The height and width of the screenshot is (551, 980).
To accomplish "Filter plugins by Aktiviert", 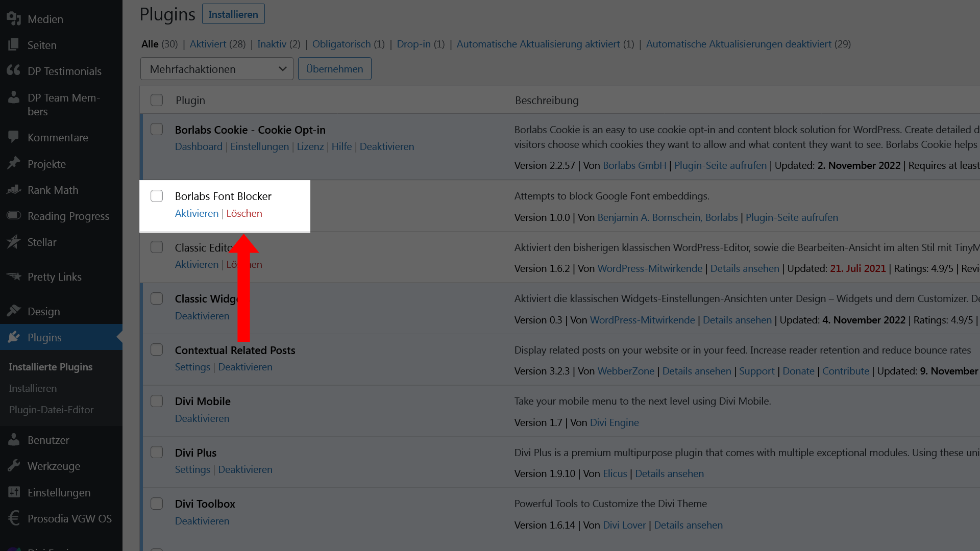I will (208, 44).
